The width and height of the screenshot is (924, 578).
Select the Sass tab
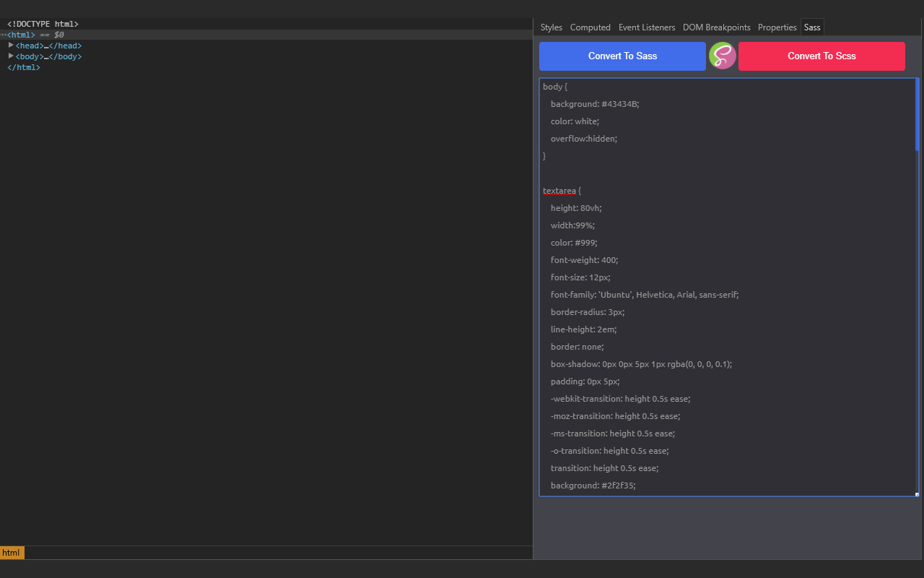click(811, 27)
